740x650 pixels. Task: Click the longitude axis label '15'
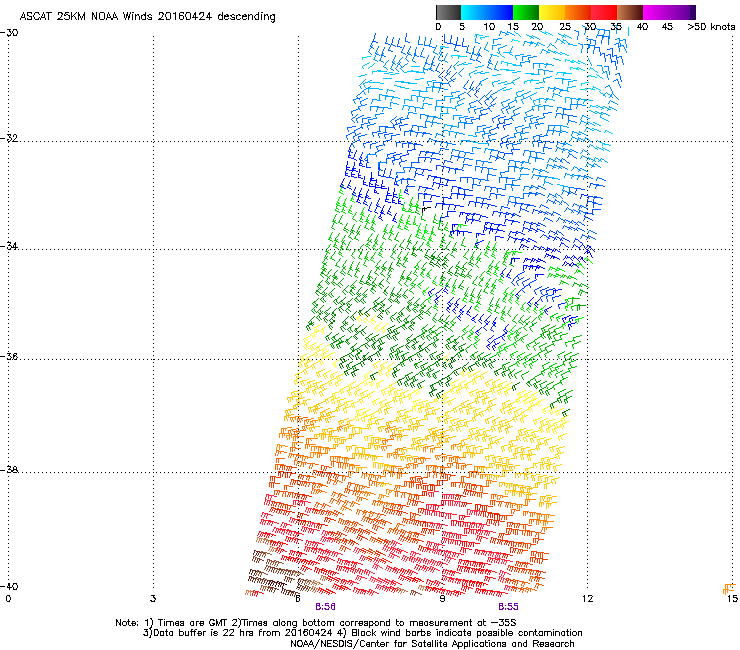732,599
